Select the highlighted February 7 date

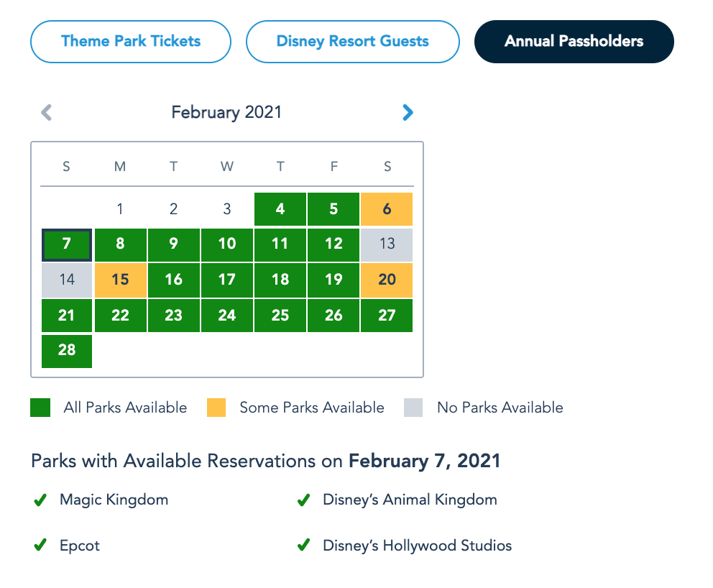click(67, 244)
